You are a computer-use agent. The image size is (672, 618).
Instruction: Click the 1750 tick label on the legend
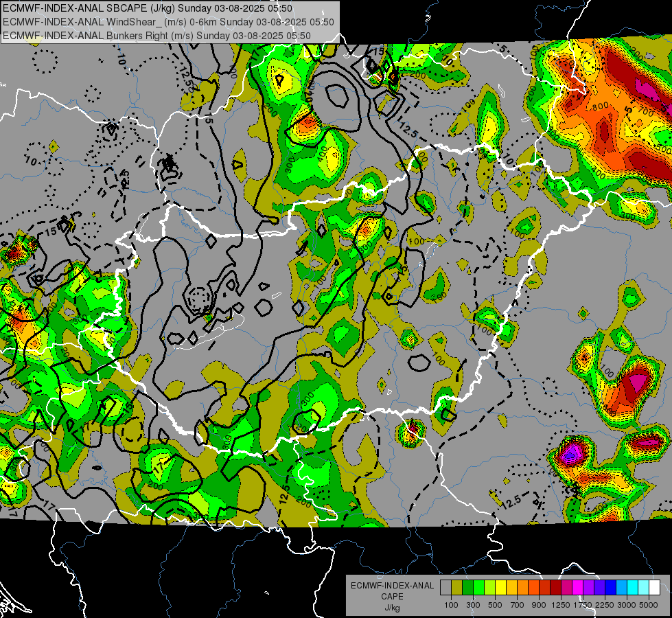583,605
